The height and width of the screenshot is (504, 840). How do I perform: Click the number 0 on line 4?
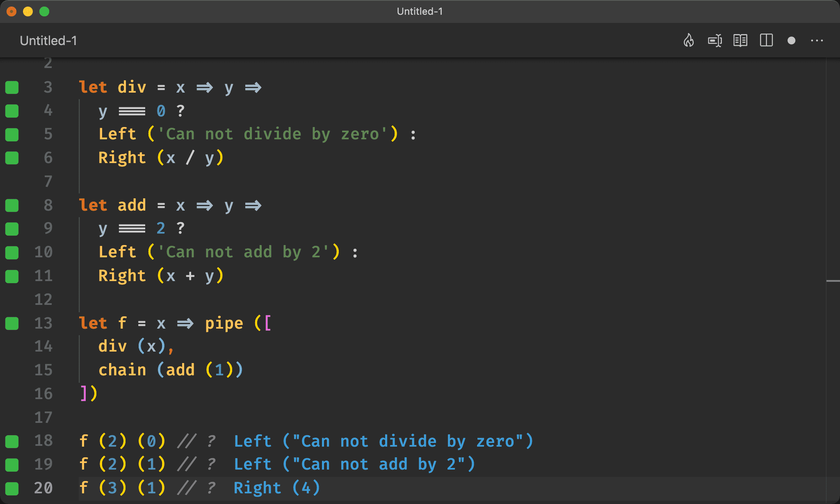[x=161, y=111]
